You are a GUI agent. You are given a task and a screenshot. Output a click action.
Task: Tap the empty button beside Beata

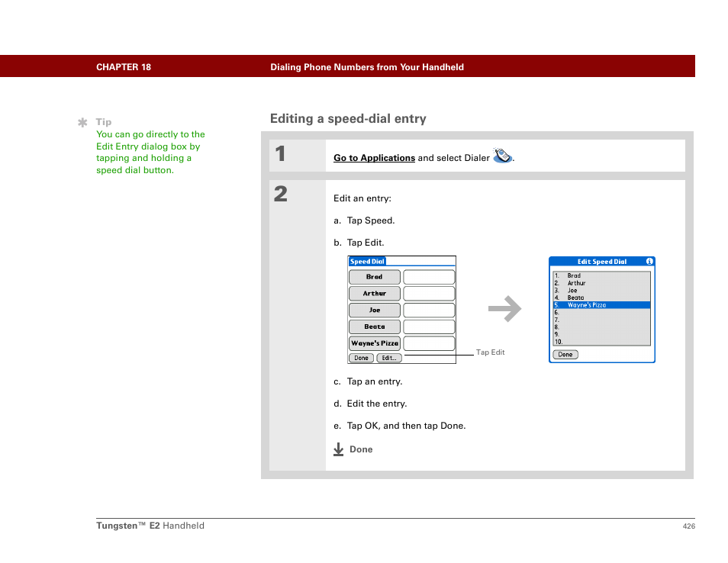coord(429,327)
